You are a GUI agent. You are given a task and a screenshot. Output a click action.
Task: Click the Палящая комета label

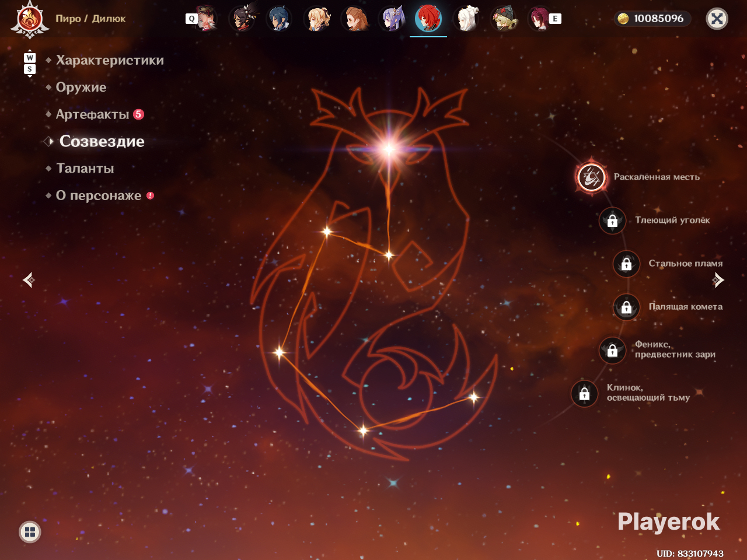click(x=686, y=306)
